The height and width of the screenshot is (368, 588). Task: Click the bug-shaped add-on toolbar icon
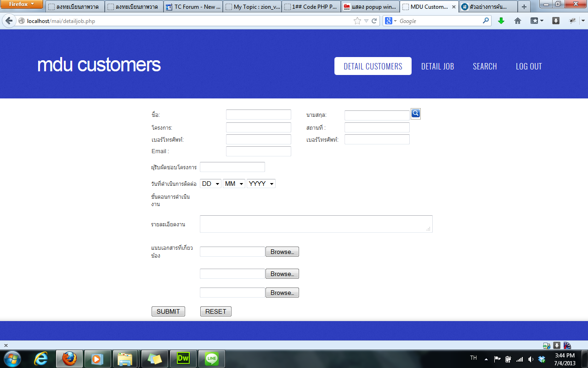pos(572,21)
